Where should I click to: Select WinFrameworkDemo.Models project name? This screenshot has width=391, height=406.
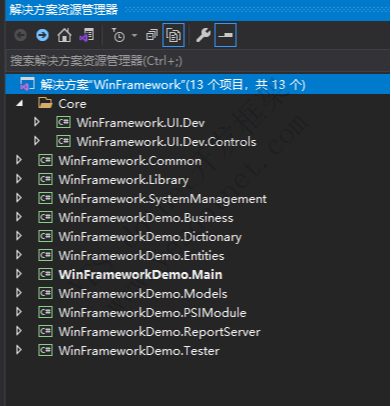[143, 294]
